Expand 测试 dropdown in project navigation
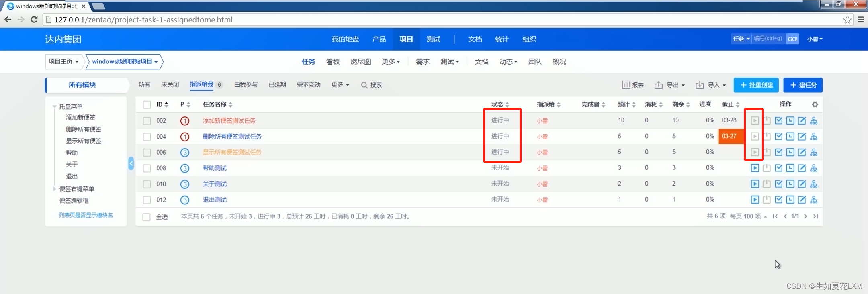Image resolution: width=868 pixels, height=294 pixels. [449, 61]
